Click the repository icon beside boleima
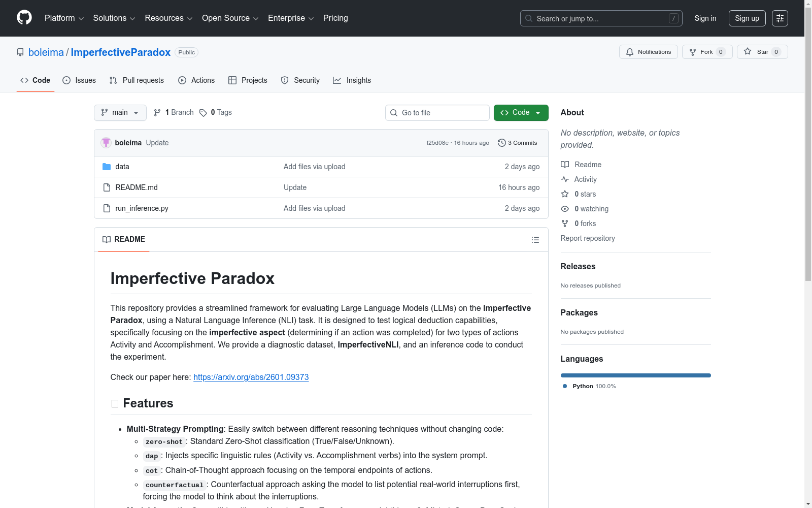 point(20,52)
